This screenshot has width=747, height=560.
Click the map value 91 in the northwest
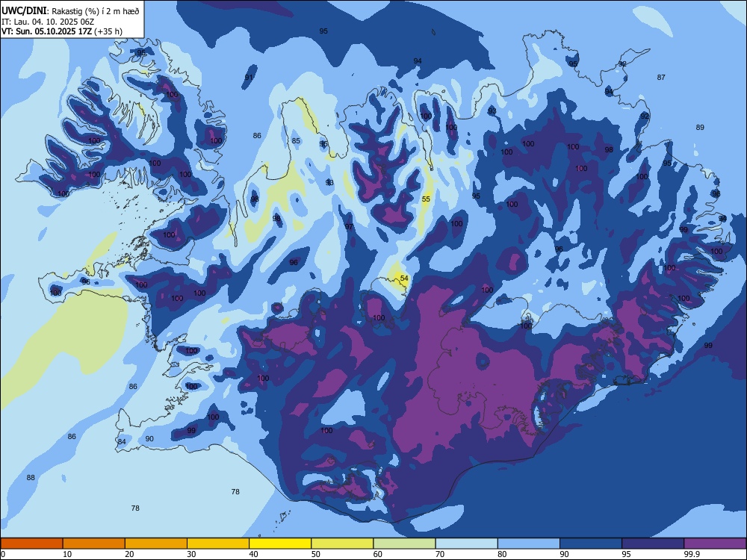pyautogui.click(x=249, y=77)
